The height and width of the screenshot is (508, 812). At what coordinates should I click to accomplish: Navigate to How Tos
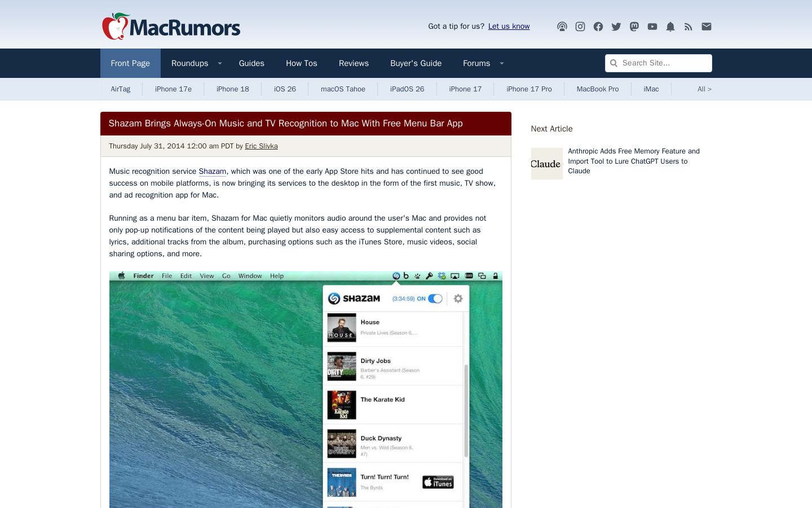point(302,63)
